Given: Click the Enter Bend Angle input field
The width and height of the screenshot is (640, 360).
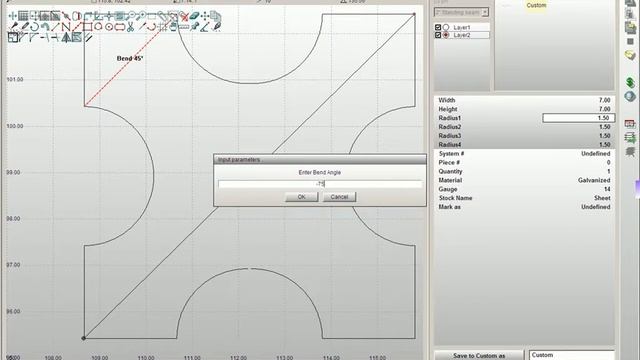Looking at the screenshot, I should pyautogui.click(x=320, y=184).
